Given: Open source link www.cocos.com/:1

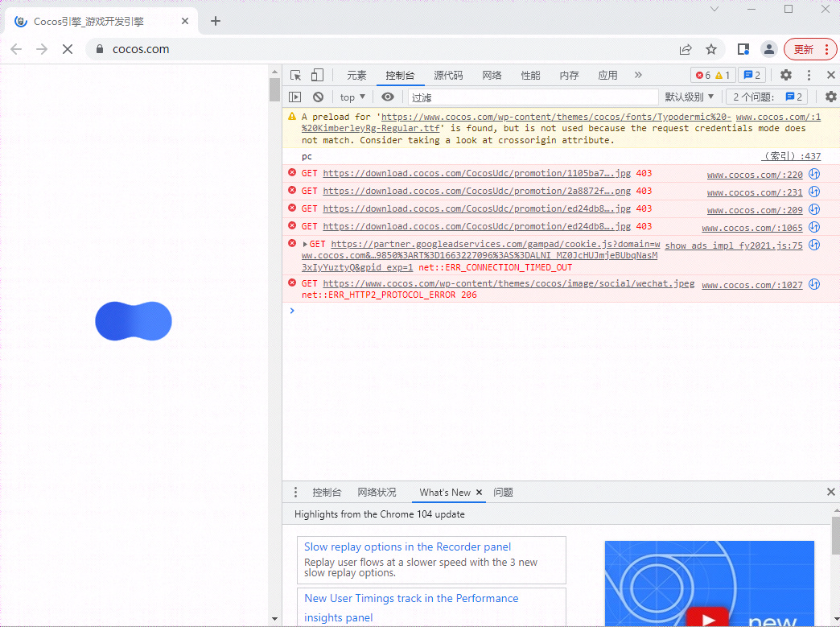Looking at the screenshot, I should (x=778, y=117).
